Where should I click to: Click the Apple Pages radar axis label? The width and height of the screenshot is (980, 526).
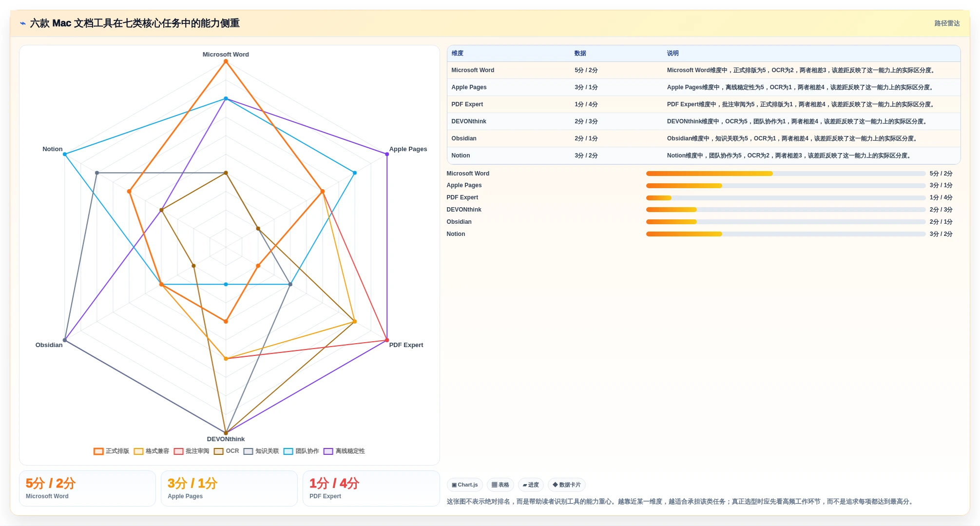pyautogui.click(x=408, y=149)
